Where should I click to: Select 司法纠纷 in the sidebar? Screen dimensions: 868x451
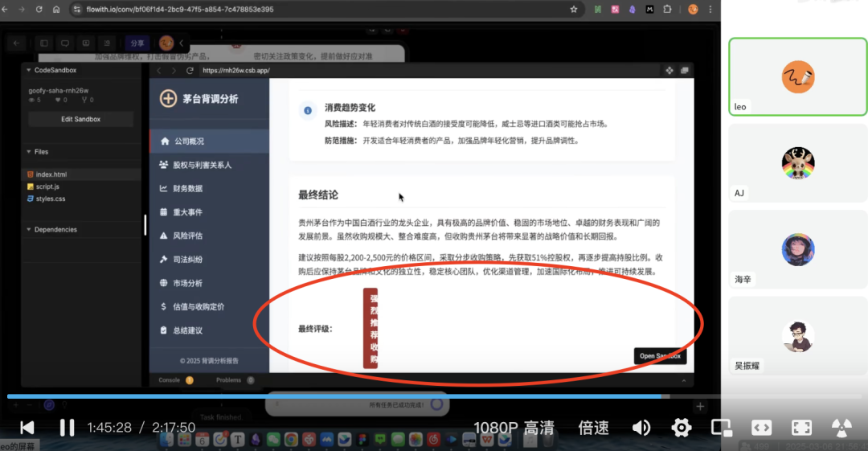click(209, 260)
